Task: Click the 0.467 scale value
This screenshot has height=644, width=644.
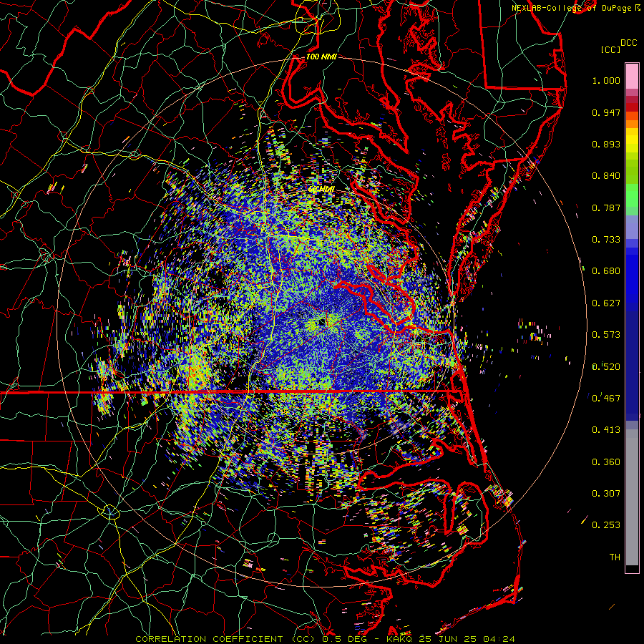Action: point(606,399)
